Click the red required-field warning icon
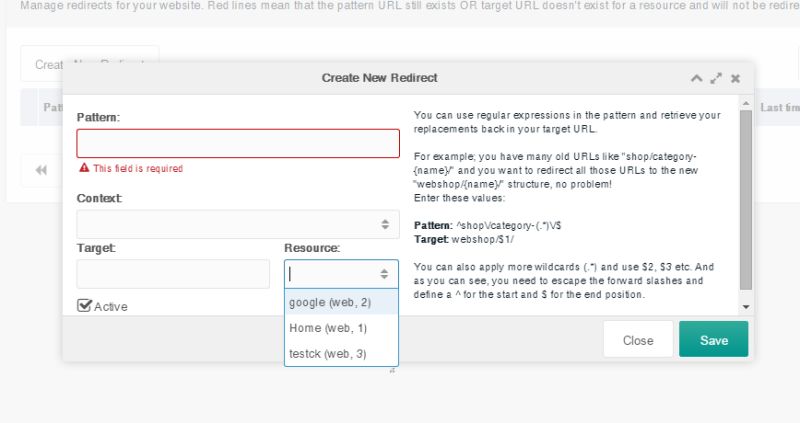This screenshot has height=423, width=800. (x=84, y=168)
